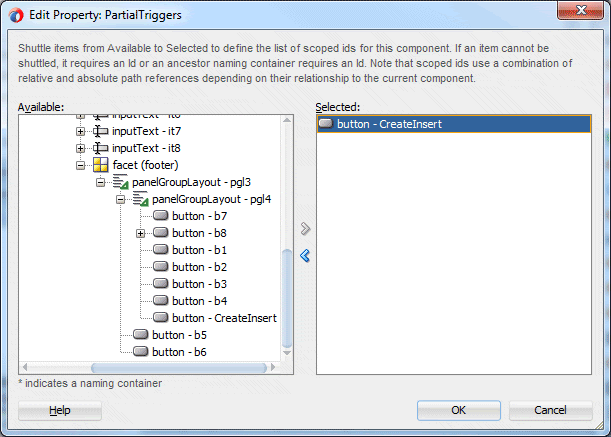The height and width of the screenshot is (437, 611).
Task: Select panelGroupLayout - pgl4 label
Action: pyautogui.click(x=212, y=199)
